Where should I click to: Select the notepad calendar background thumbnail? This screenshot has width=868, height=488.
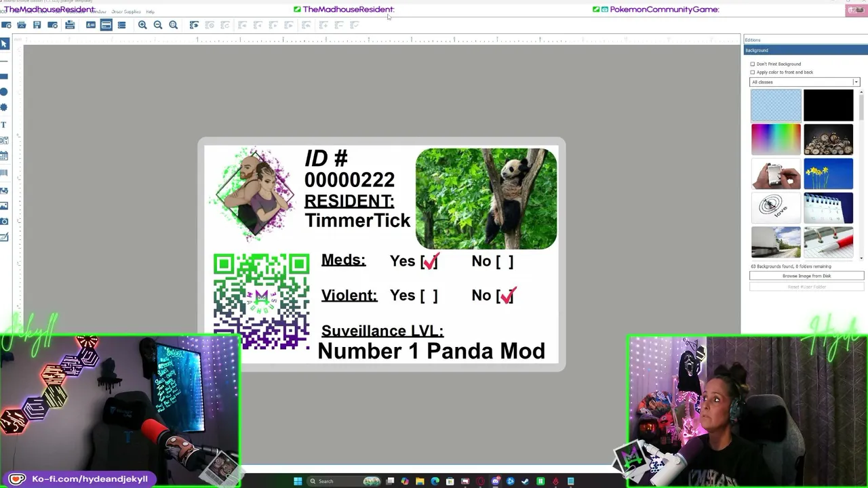[829, 208]
